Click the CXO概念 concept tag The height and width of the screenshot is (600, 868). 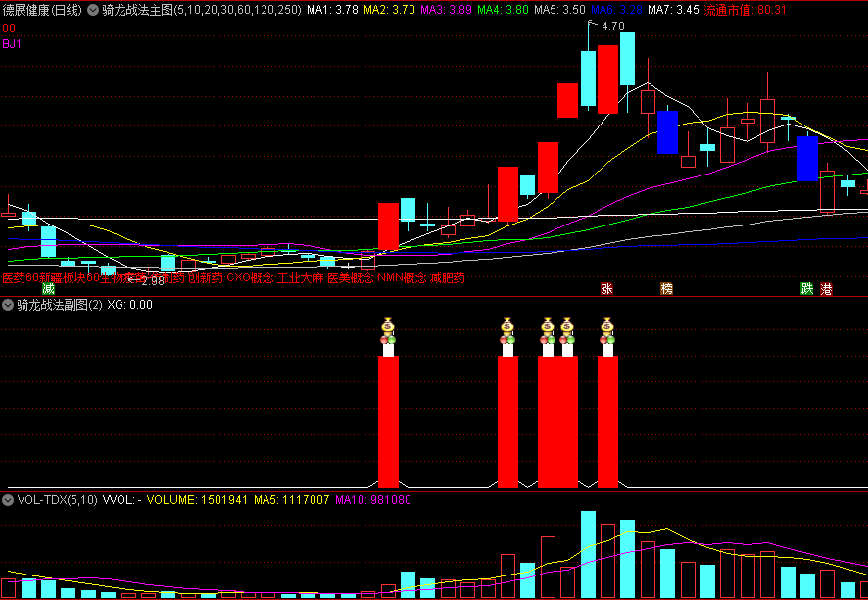coord(250,278)
